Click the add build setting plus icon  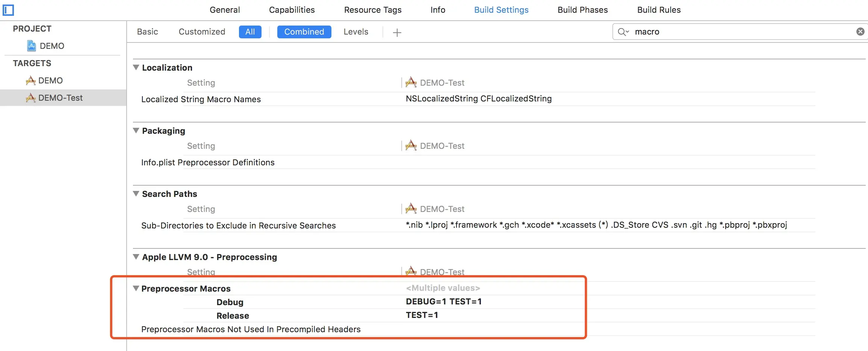click(x=397, y=33)
